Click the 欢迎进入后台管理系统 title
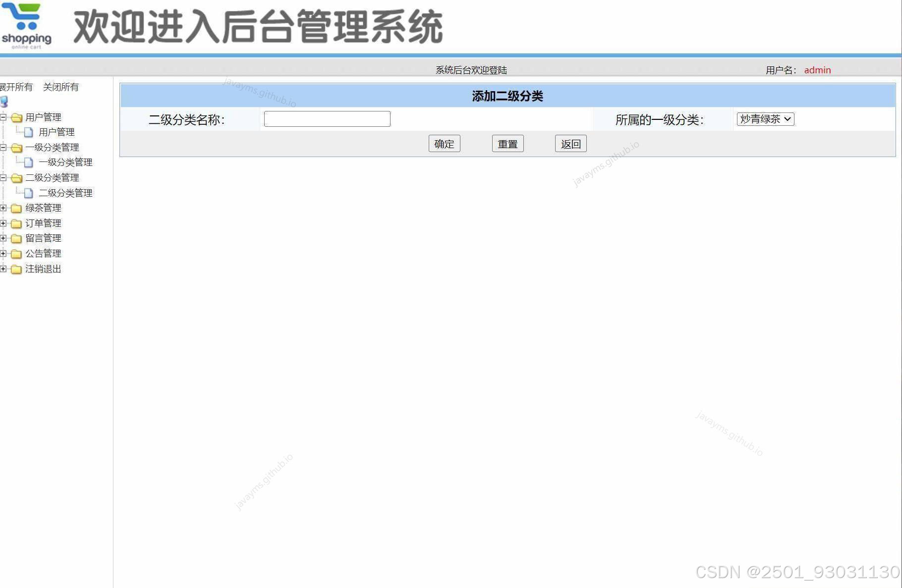This screenshot has width=902, height=588. point(258,27)
